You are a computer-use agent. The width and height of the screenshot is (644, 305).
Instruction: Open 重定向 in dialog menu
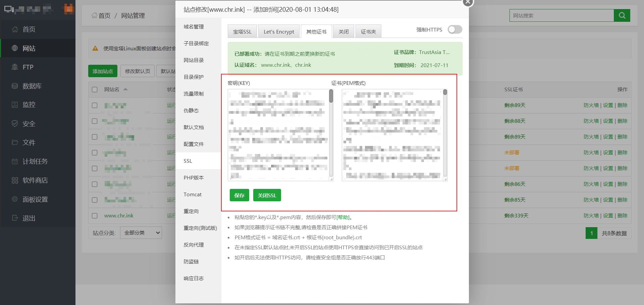click(x=198, y=211)
